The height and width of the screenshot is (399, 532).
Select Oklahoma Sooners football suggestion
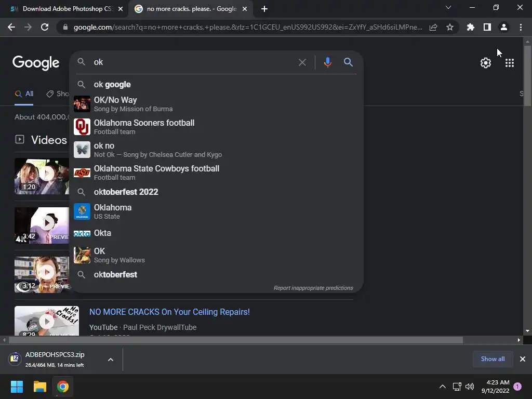coord(216,127)
